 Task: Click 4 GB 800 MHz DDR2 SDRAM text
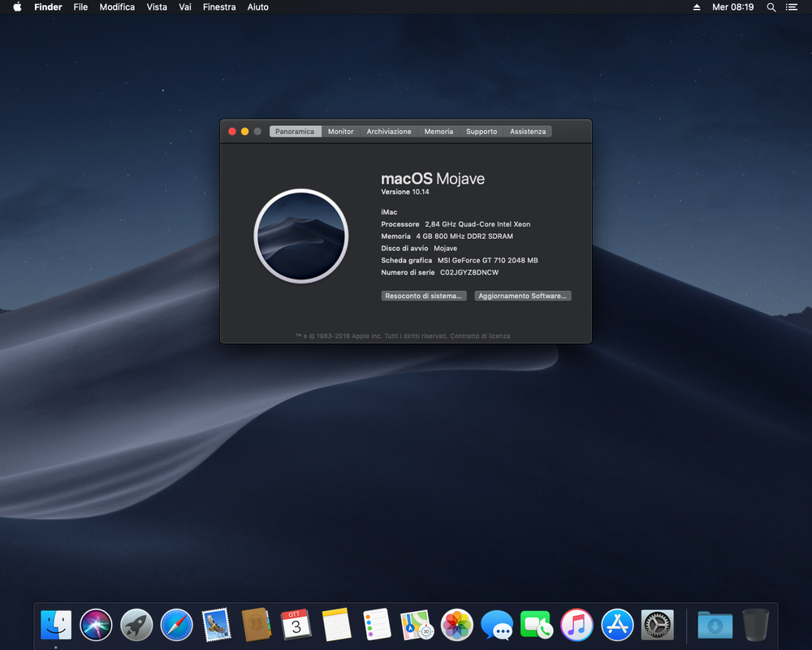(x=464, y=236)
